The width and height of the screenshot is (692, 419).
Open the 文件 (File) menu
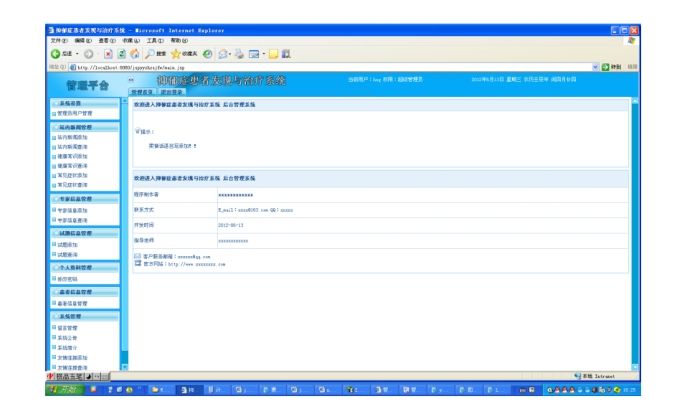(x=59, y=41)
